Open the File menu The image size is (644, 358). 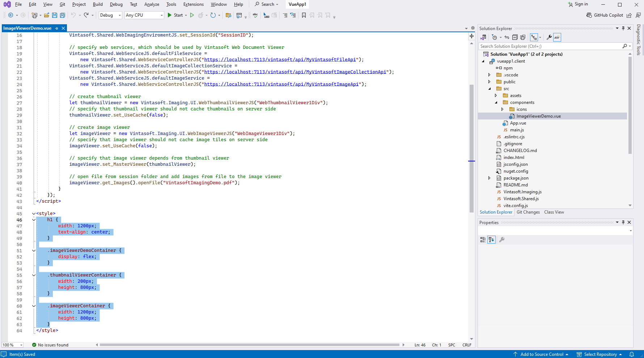[18, 4]
